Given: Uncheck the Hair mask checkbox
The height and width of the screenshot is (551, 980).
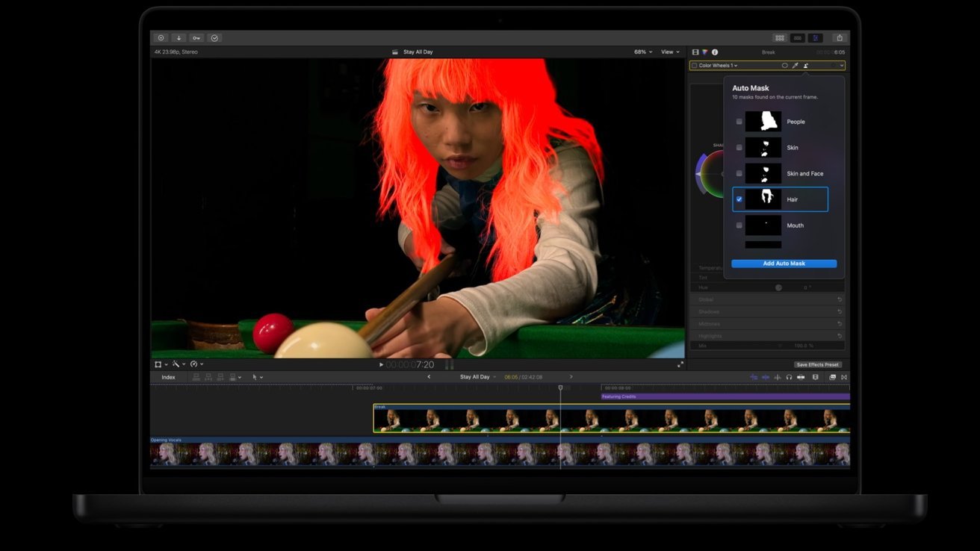Looking at the screenshot, I should point(739,199).
